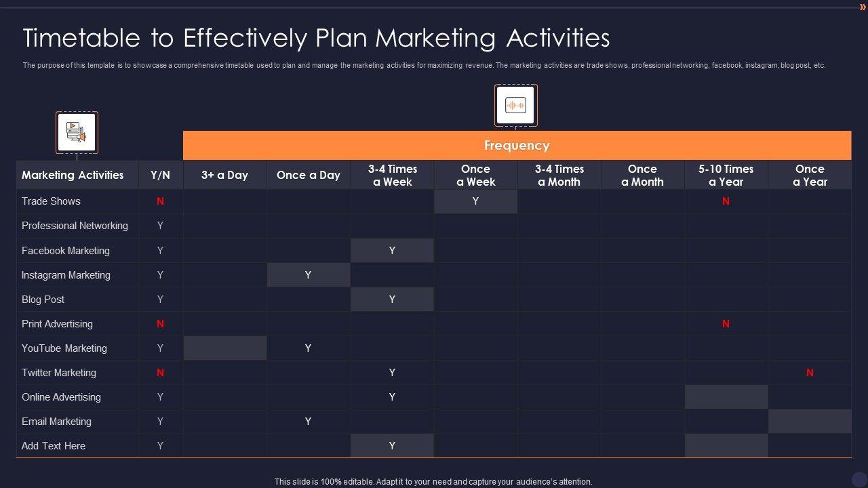Screen dimensions: 868x488
Task: Select the orange Frequency header bar
Action: tap(517, 146)
